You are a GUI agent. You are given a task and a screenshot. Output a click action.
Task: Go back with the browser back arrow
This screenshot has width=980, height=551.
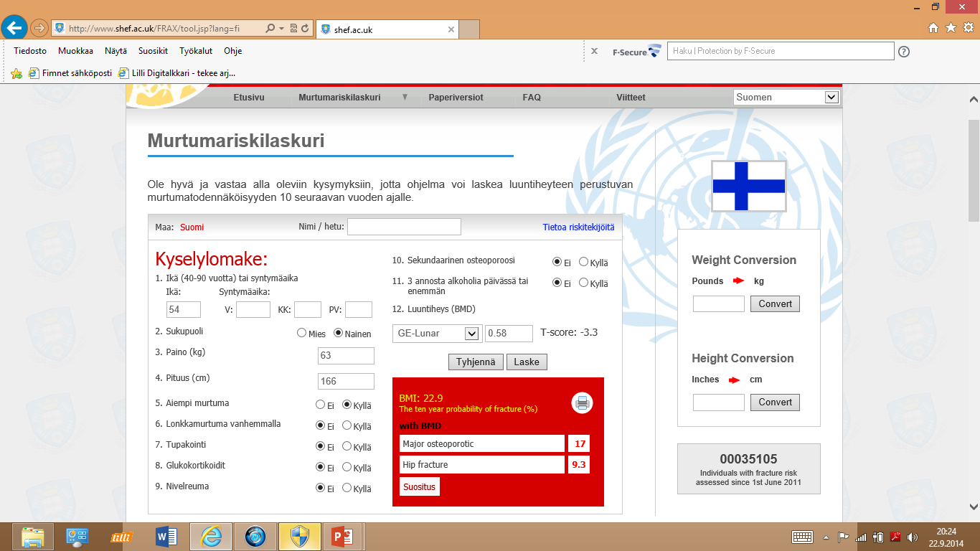point(14,28)
